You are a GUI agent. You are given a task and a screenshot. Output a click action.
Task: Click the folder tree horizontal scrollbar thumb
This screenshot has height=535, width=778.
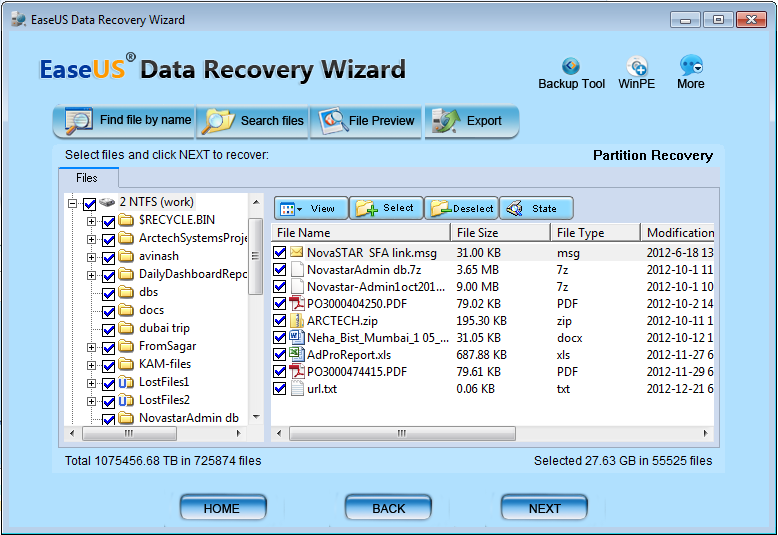pyautogui.click(x=129, y=433)
